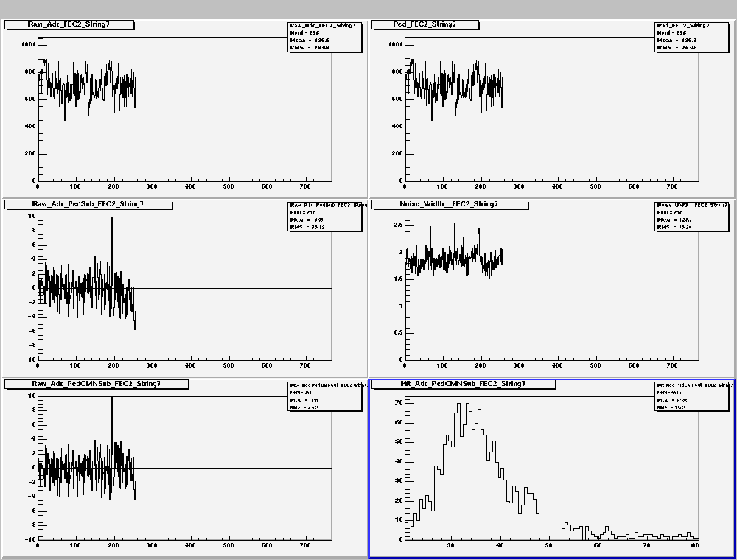The height and width of the screenshot is (560, 737).
Task: Click y-axis label 1000 in Raw_Adc_FEC2_String7 plot
Action: pyautogui.click(x=28, y=45)
